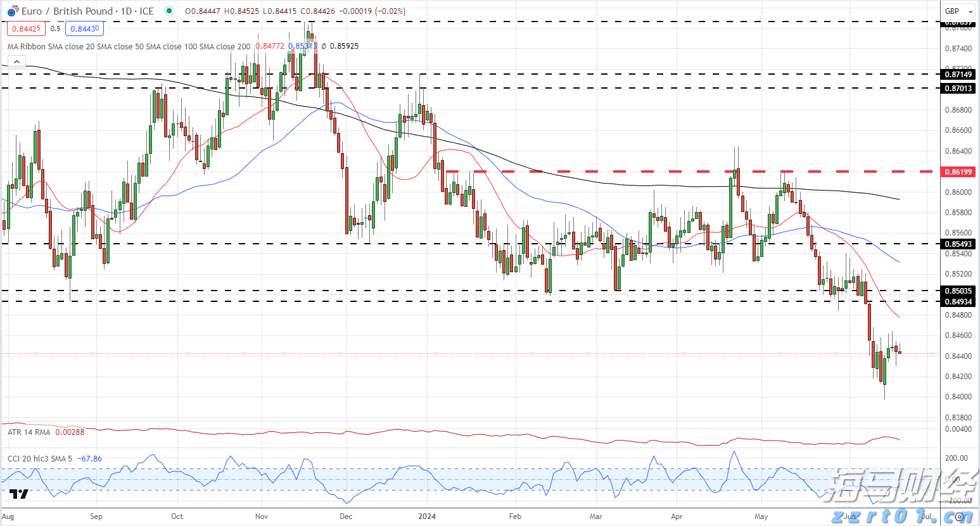Click the Apr label on time axis
The height and width of the screenshot is (526, 980).
coord(677,516)
